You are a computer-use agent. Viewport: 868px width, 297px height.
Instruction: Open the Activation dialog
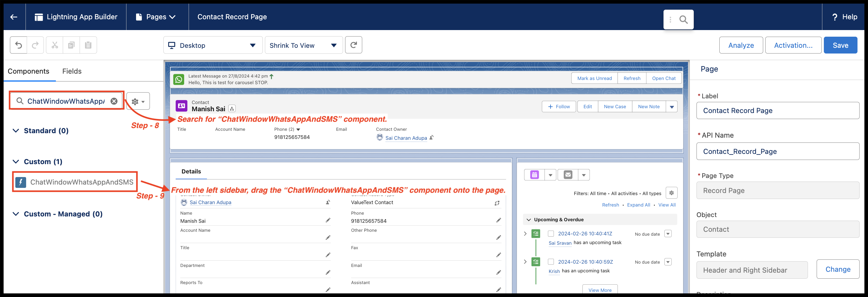click(793, 45)
